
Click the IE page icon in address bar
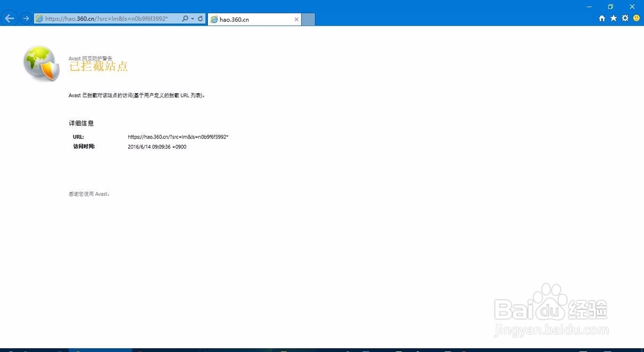[39, 19]
